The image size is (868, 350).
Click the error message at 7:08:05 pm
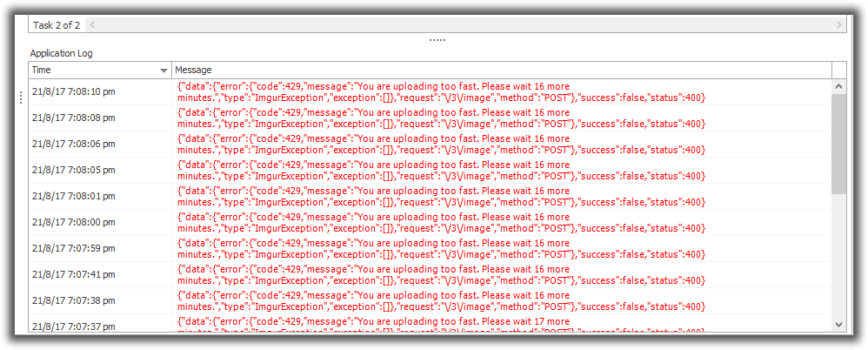tap(441, 170)
